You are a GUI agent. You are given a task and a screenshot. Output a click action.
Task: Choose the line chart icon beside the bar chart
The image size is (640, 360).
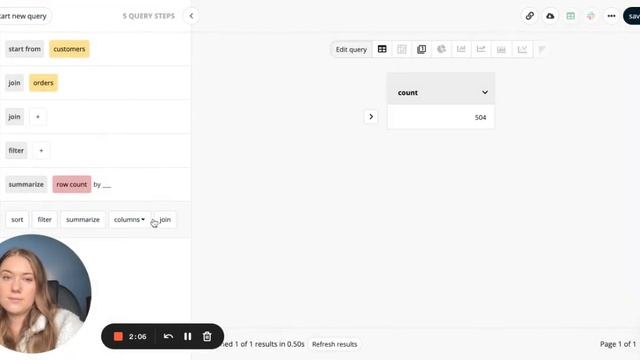pyautogui.click(x=481, y=49)
